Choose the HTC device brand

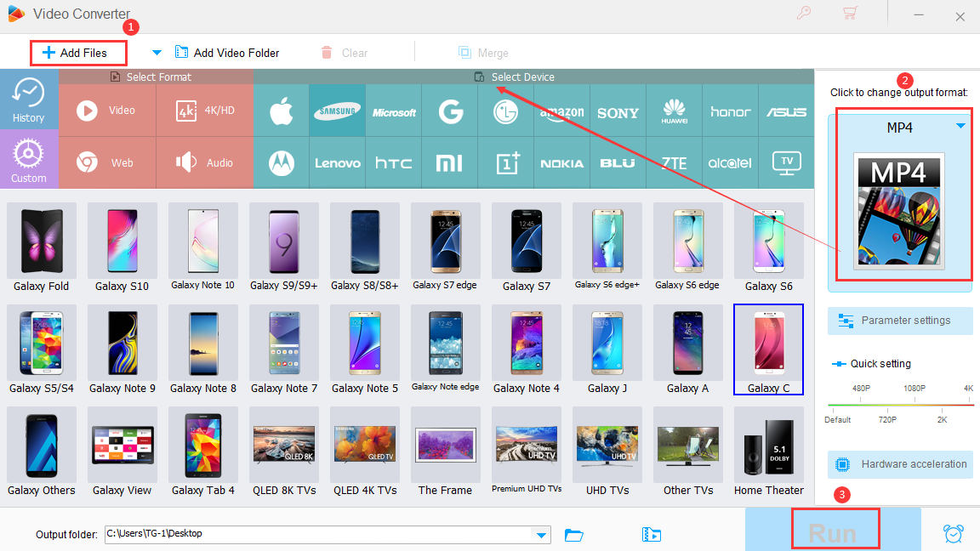tap(394, 162)
